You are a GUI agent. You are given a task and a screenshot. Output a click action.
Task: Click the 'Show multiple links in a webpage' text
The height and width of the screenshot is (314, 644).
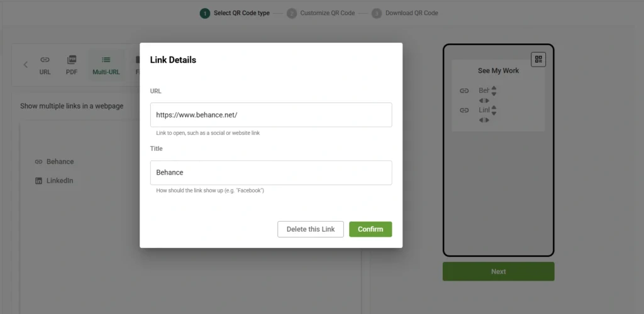[72, 106]
